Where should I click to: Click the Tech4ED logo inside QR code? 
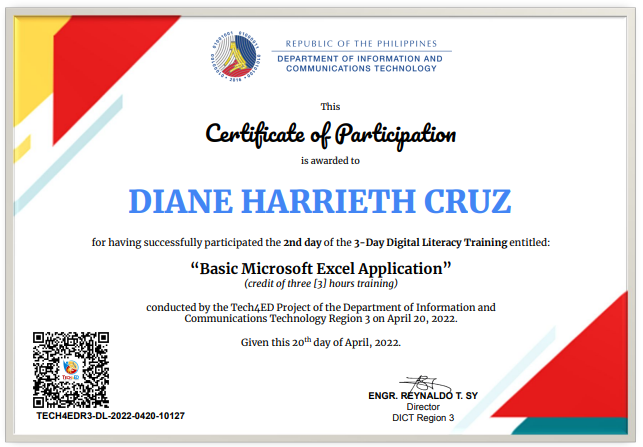pos(71,370)
